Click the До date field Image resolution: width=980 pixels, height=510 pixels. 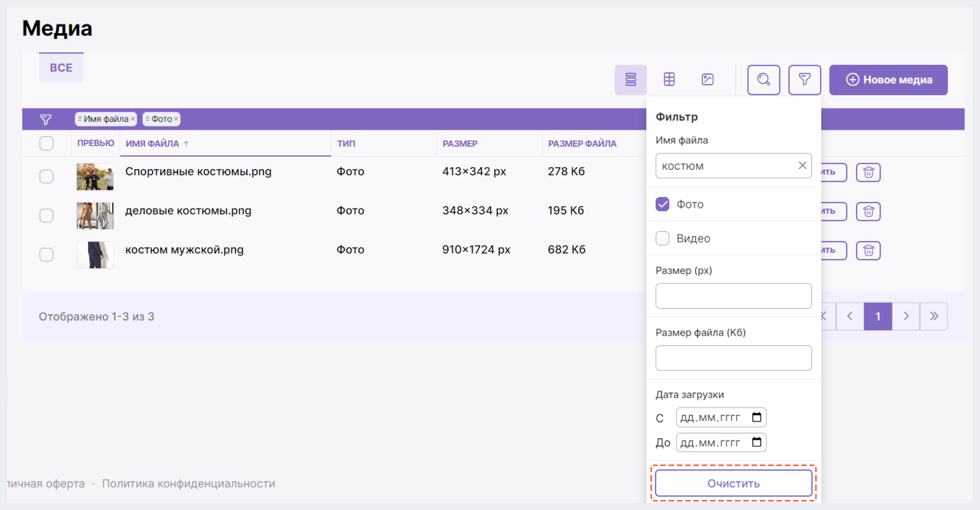click(721, 443)
